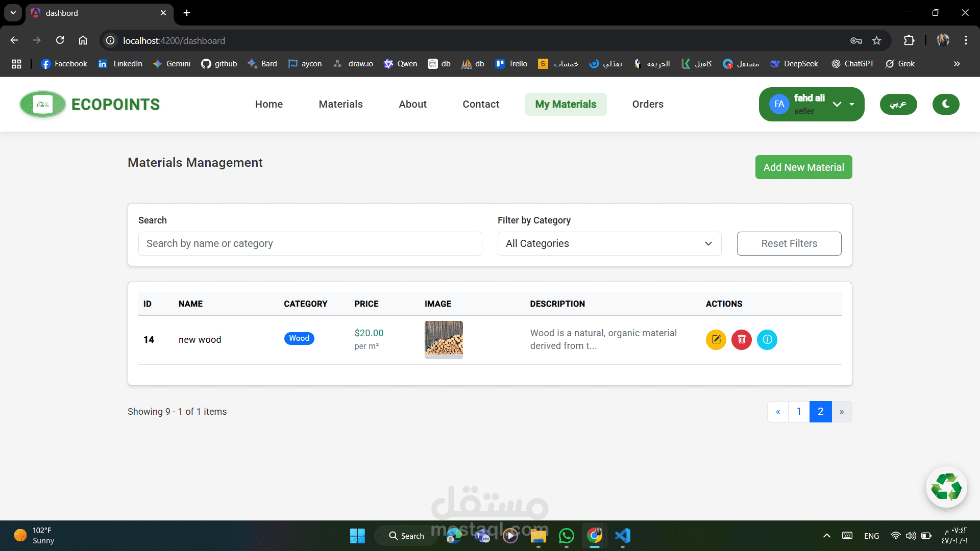The image size is (980, 551).
Task: Open Contact page
Action: [x=481, y=104]
